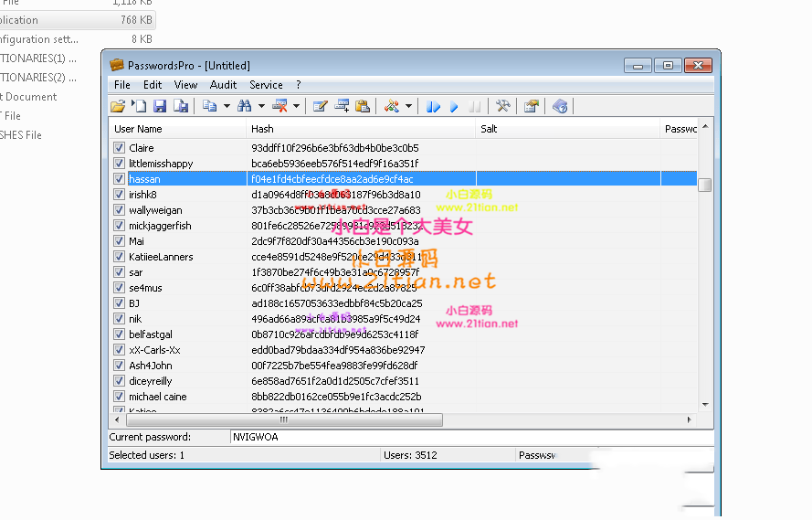Click the Save floppy disk icon
The width and height of the screenshot is (812, 520).
coord(160,106)
